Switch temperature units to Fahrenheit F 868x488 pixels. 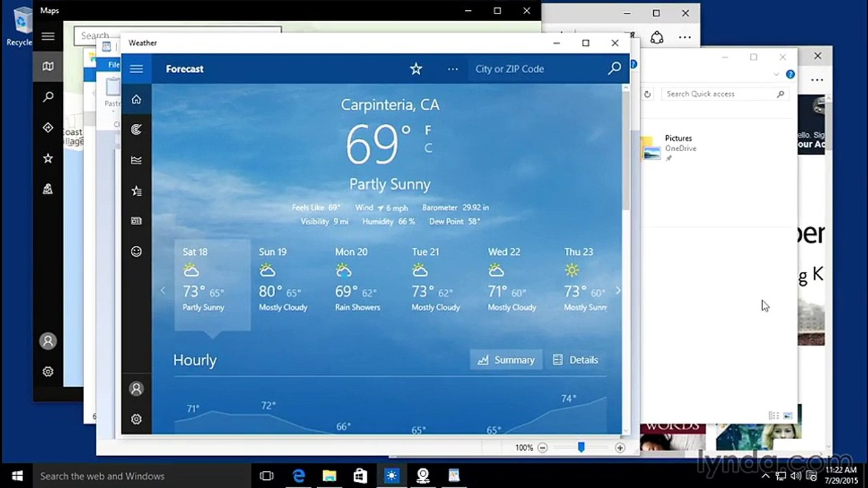[x=428, y=130]
